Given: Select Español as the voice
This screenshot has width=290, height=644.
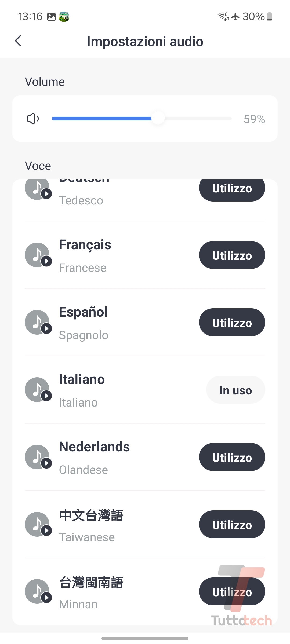Looking at the screenshot, I should (232, 323).
